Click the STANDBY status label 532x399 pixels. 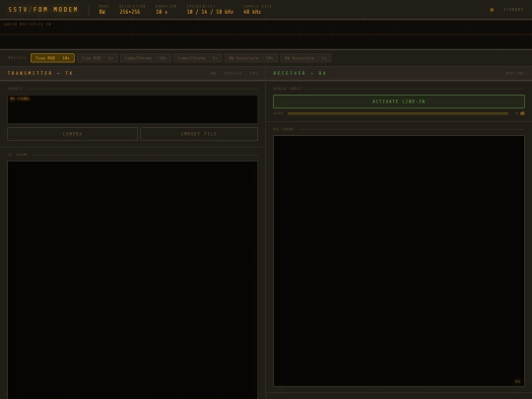tap(513, 10)
